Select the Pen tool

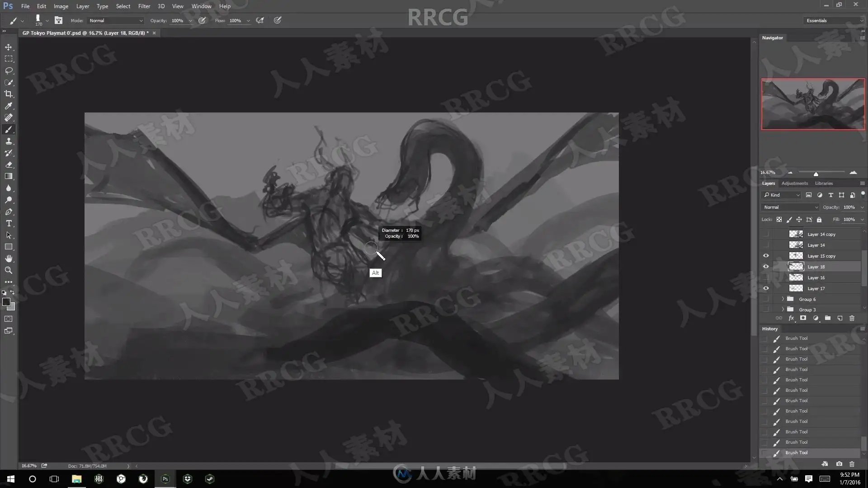tap(9, 211)
